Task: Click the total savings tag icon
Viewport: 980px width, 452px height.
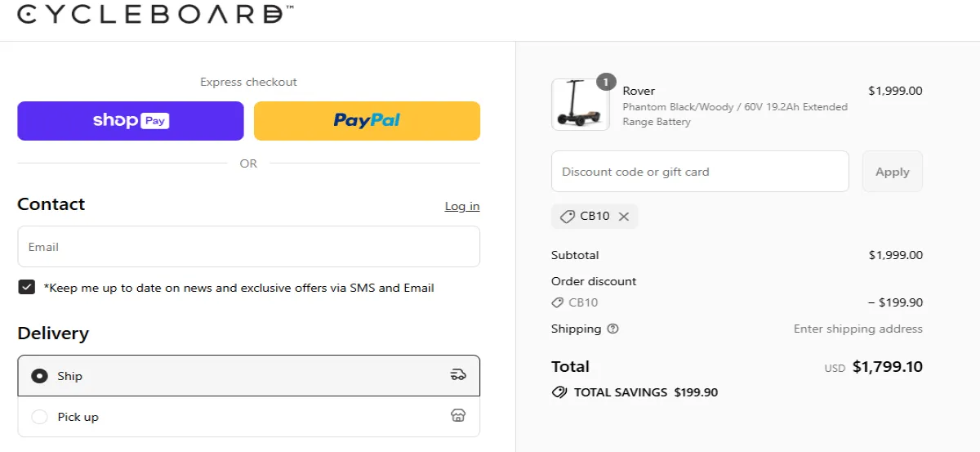Action: [x=559, y=392]
